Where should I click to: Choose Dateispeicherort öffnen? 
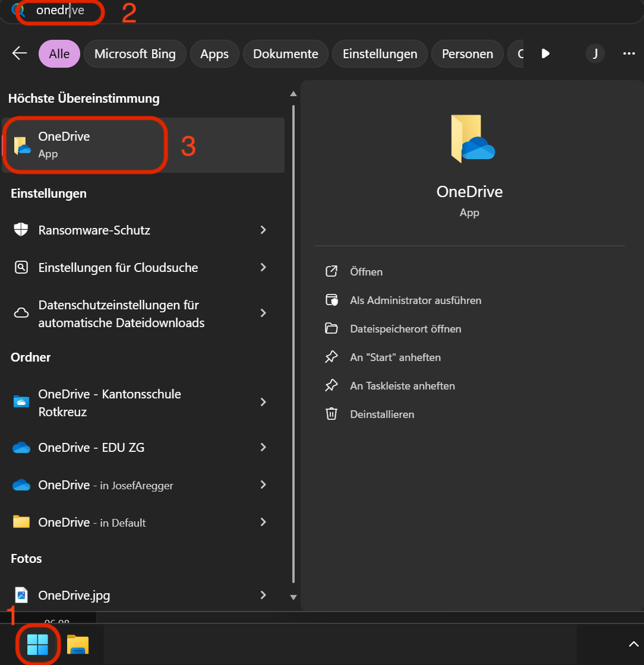[405, 329]
